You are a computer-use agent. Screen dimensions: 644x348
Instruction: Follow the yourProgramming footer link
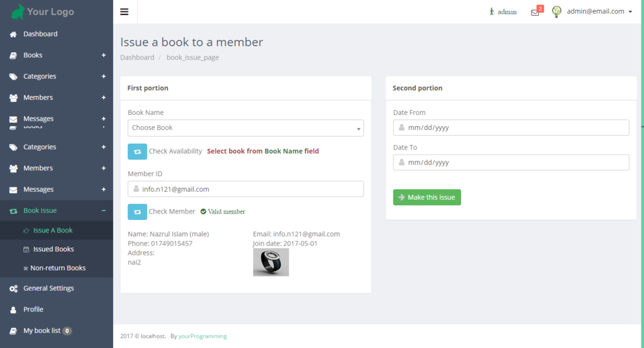[202, 336]
